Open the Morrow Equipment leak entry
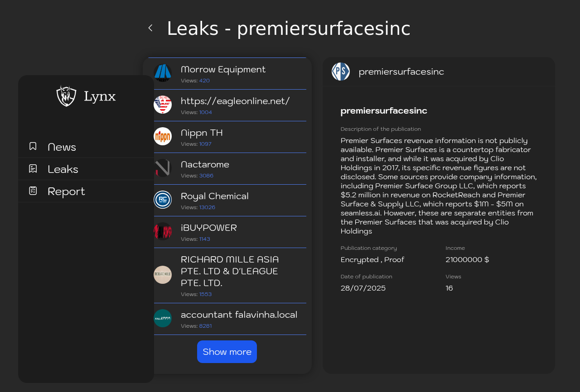 (227, 74)
